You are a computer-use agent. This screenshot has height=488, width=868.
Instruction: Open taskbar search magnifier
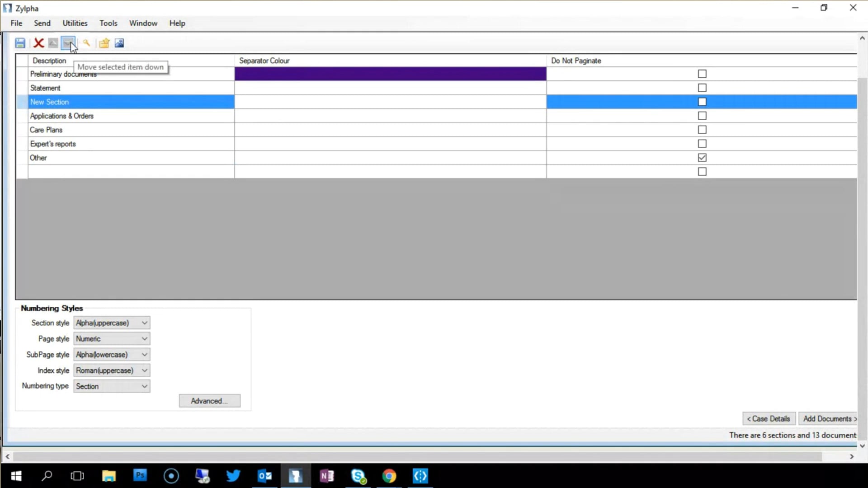pyautogui.click(x=47, y=476)
